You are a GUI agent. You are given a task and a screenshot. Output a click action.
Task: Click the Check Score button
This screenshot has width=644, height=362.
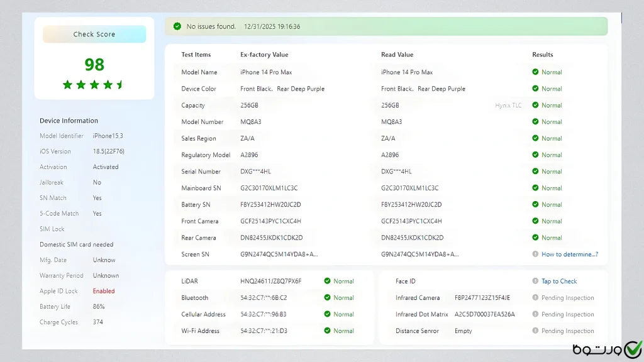(x=94, y=35)
